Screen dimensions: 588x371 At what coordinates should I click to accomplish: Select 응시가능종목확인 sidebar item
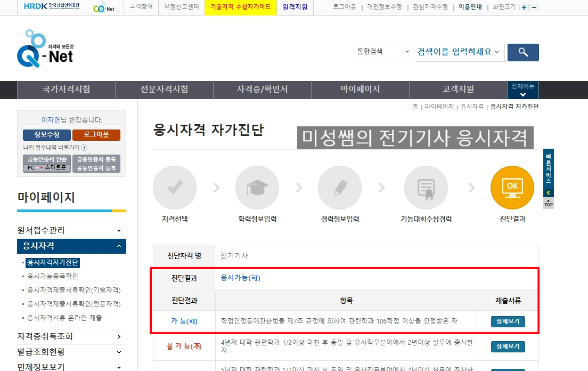[53, 276]
